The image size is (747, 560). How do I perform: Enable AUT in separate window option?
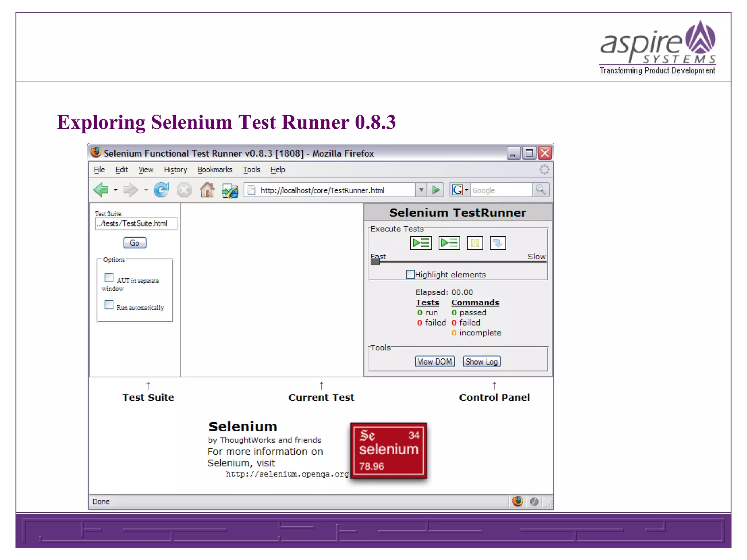coord(109,278)
